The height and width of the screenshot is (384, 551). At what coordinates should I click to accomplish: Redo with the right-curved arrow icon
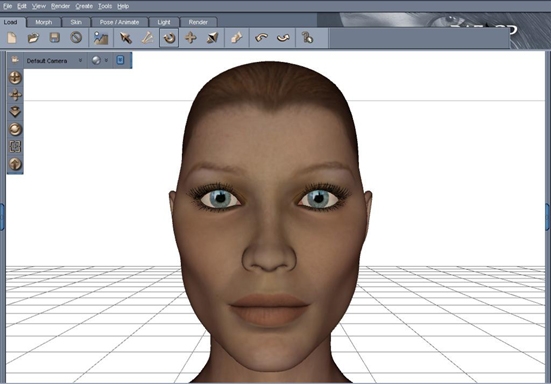point(283,38)
